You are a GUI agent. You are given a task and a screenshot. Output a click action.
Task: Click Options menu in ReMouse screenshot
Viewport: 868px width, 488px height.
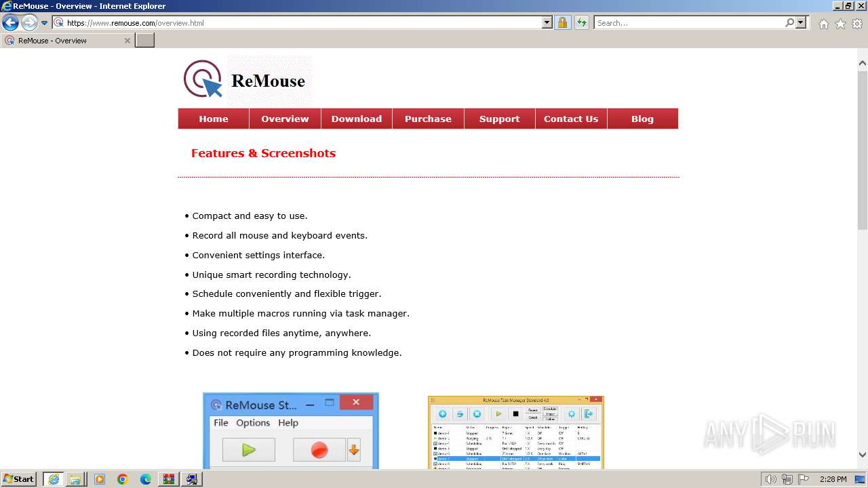(x=253, y=422)
